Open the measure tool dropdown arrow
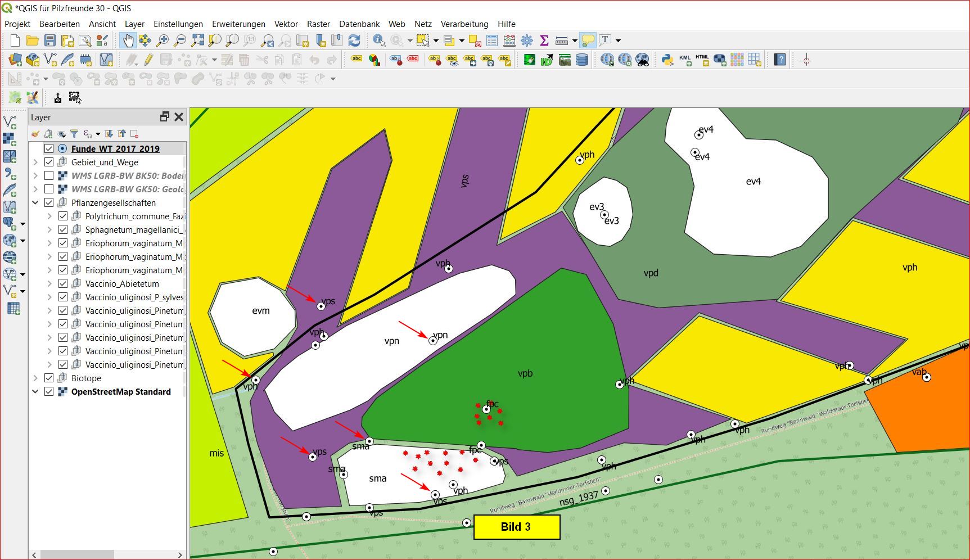Screen dimensions: 970x560 [575, 40]
